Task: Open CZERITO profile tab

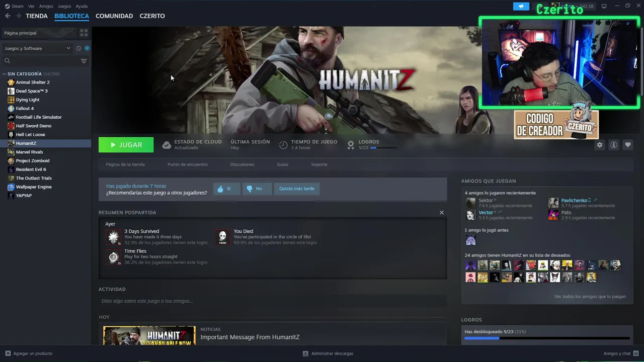Action: click(x=152, y=16)
